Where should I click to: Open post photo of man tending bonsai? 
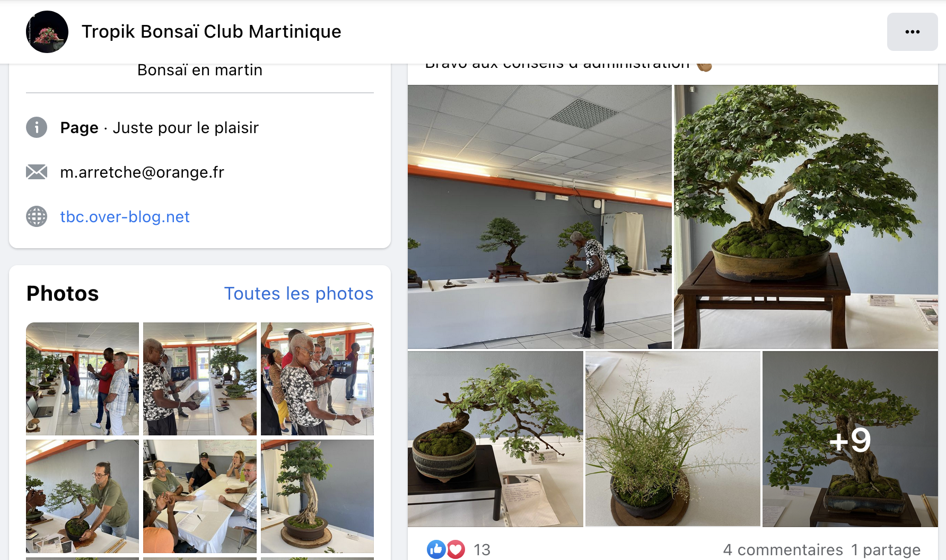[540, 217]
